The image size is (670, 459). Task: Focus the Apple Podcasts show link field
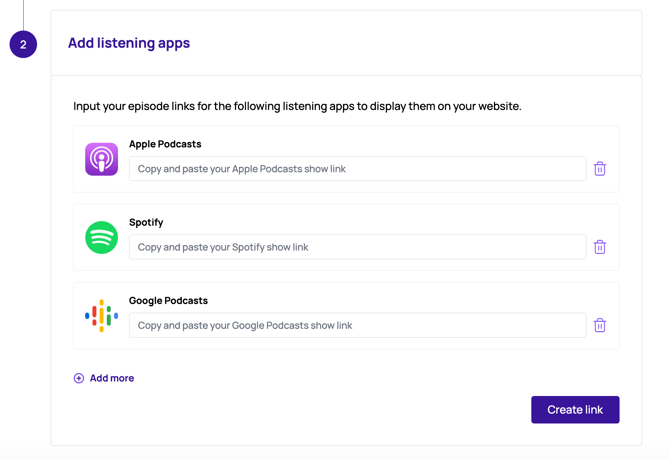(358, 168)
